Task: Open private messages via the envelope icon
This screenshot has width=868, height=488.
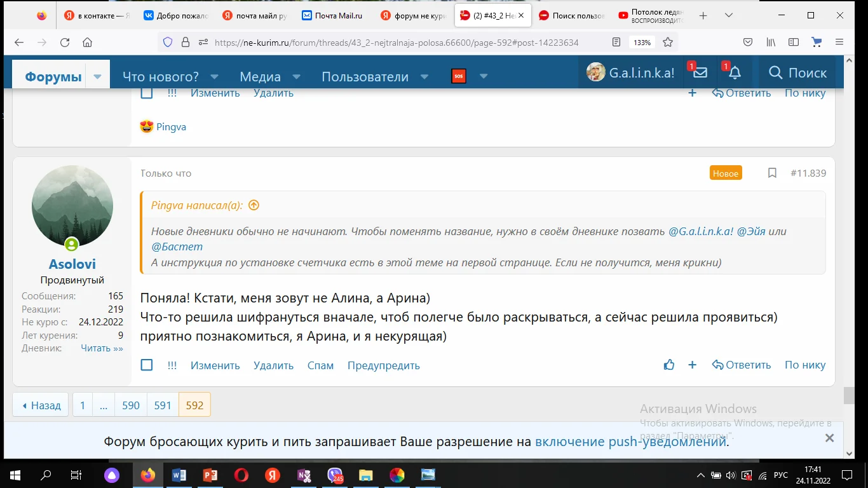Action: (699, 72)
